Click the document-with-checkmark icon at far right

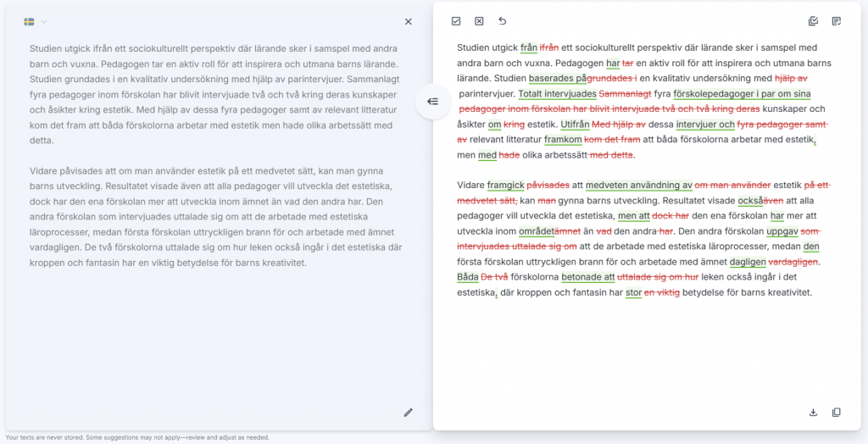click(x=837, y=21)
